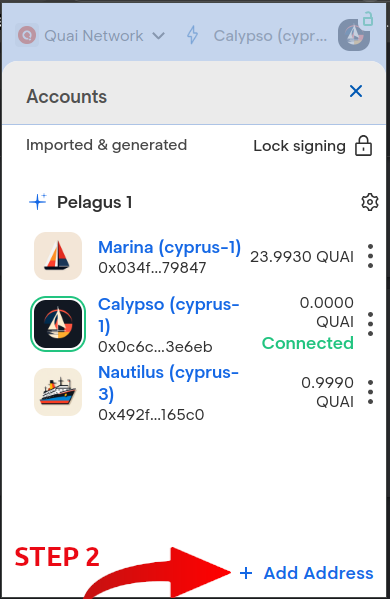This screenshot has width=390, height=599.
Task: Select the Nautilus (cyprus-3) account name
Action: point(168,383)
